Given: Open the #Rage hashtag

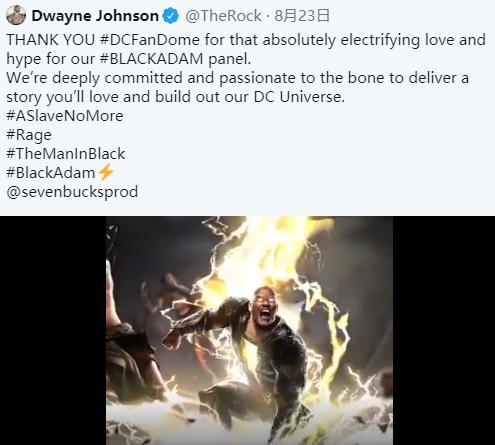Looking at the screenshot, I should coord(29,135).
